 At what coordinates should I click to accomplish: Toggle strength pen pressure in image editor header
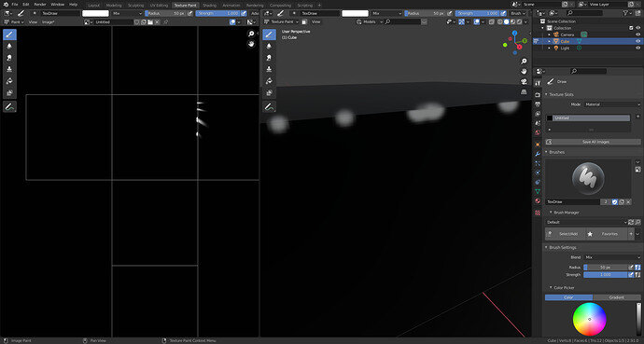pyautogui.click(x=244, y=13)
